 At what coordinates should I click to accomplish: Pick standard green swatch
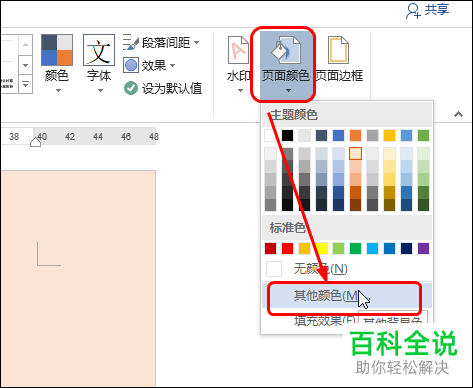[355, 248]
